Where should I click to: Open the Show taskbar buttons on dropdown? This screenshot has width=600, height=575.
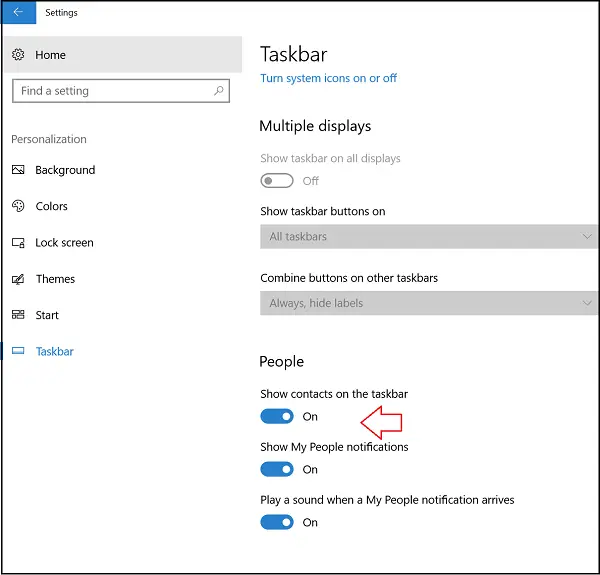coord(429,236)
